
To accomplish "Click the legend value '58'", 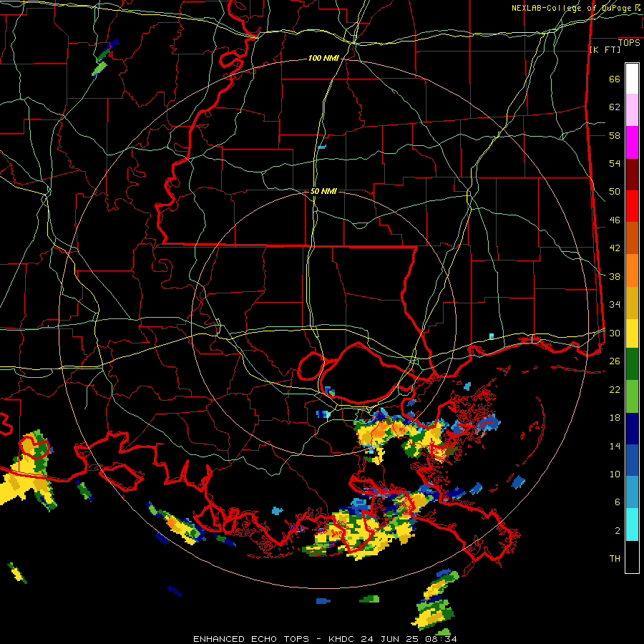I will click(x=615, y=135).
